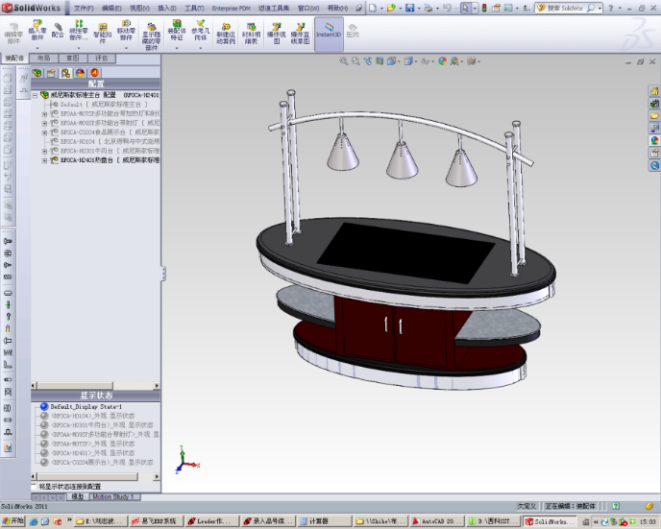Collapse the root configuration tree node

[35, 96]
